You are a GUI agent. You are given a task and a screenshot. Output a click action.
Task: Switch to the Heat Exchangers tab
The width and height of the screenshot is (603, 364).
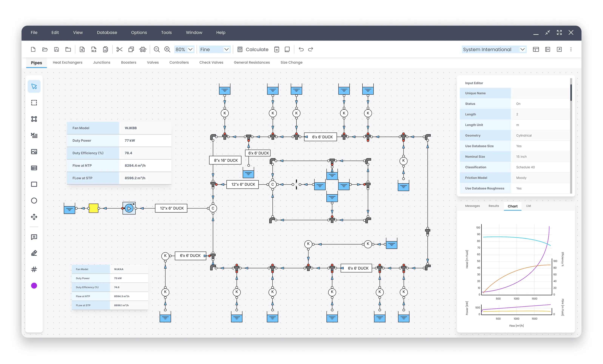click(x=68, y=62)
